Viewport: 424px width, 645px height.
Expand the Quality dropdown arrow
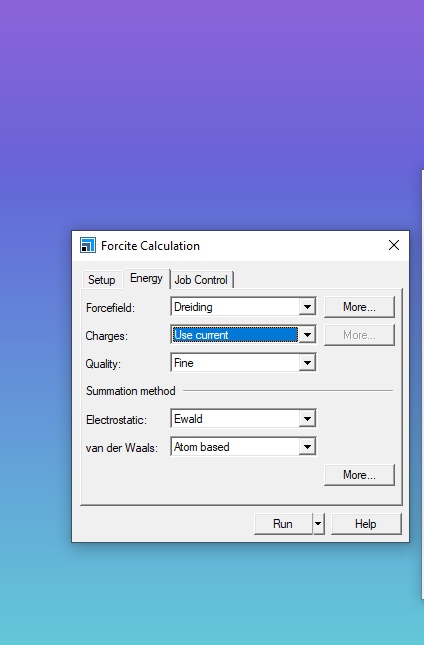coord(307,363)
